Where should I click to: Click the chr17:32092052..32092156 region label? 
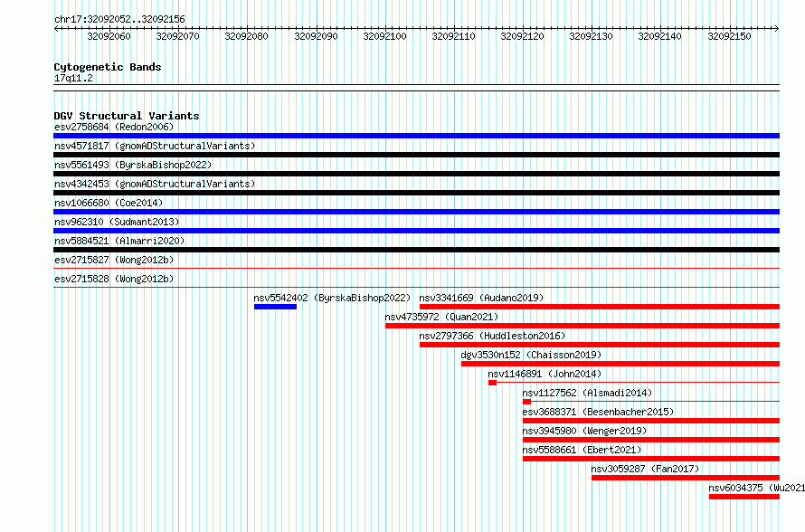point(119,19)
